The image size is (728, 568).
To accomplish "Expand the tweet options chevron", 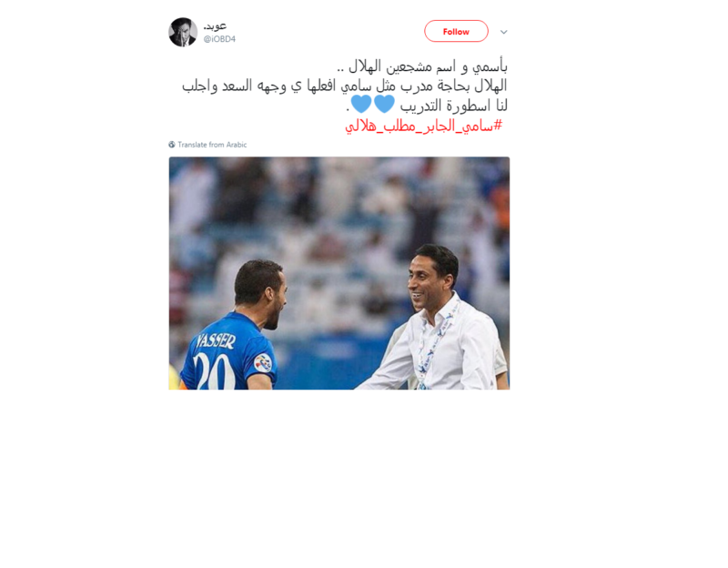I will tap(504, 32).
